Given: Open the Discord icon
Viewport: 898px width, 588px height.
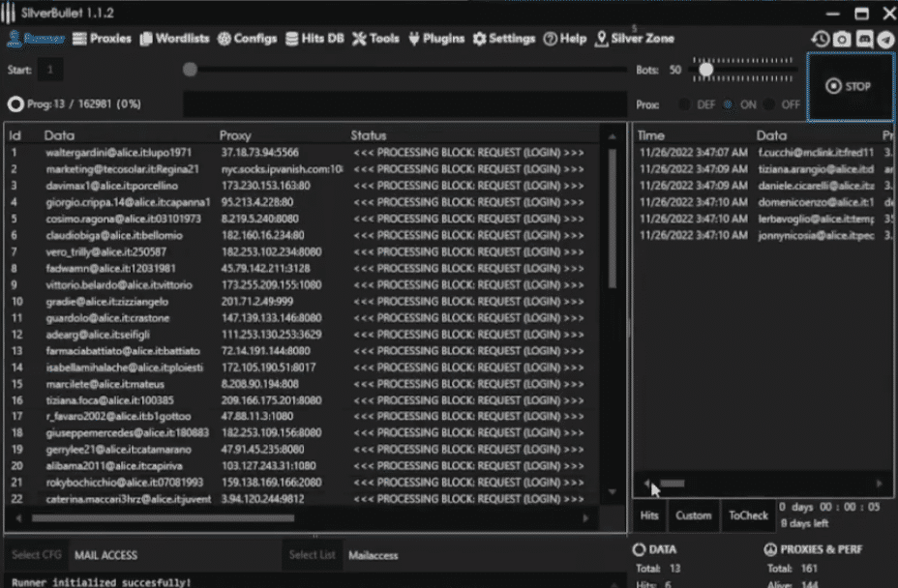Looking at the screenshot, I should [x=864, y=39].
